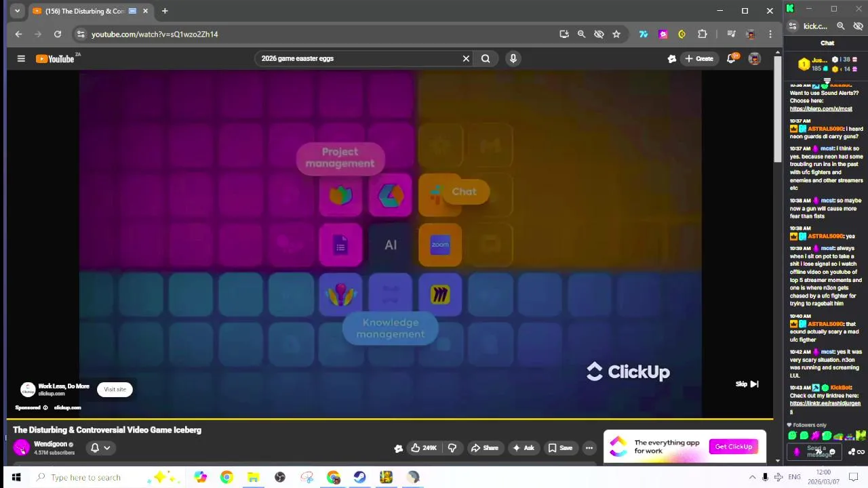Toggle the crossed-eye icon in Chrome address bar
868x488 pixels.
tap(599, 34)
